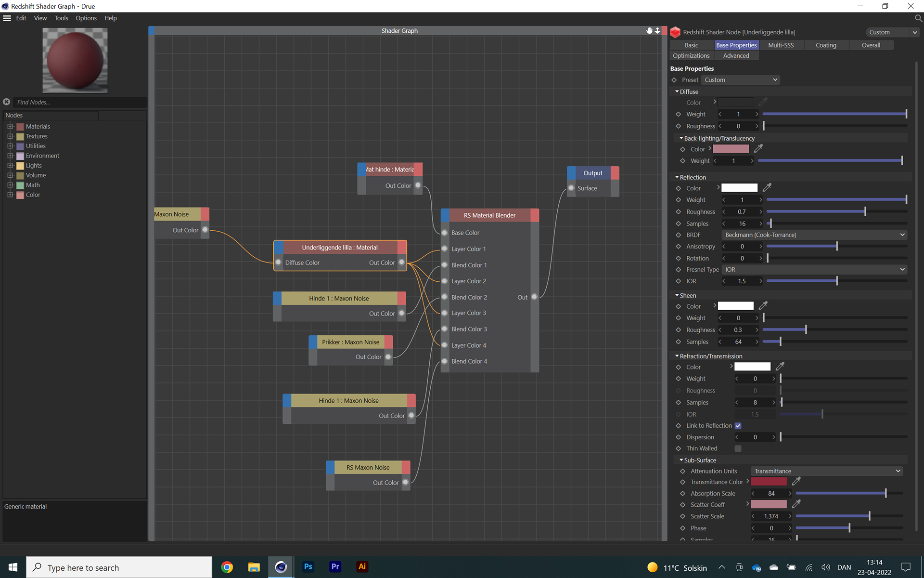Open the Fresnel Type IOR dropdown

[814, 269]
